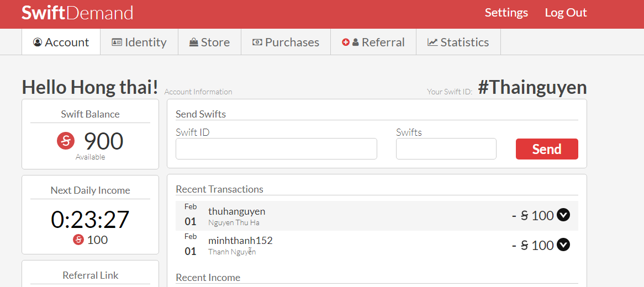Viewport: 644px width, 287px height.
Task: Click the Next Daily Income countdown timer
Action: pyautogui.click(x=90, y=219)
